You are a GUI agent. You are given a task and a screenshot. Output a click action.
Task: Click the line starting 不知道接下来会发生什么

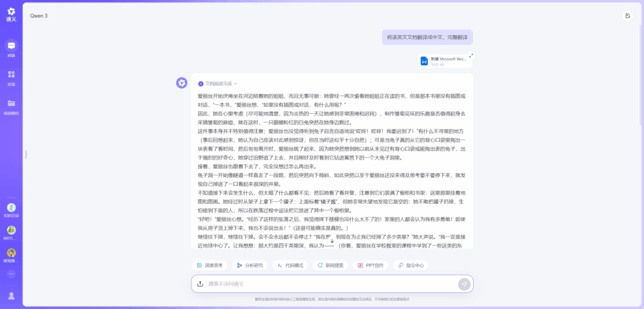tap(332, 193)
